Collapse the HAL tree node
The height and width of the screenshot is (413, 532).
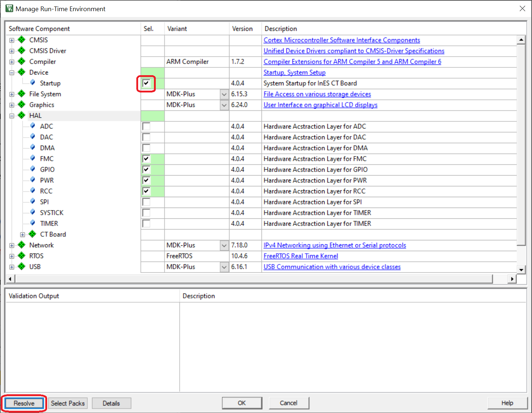[12, 116]
